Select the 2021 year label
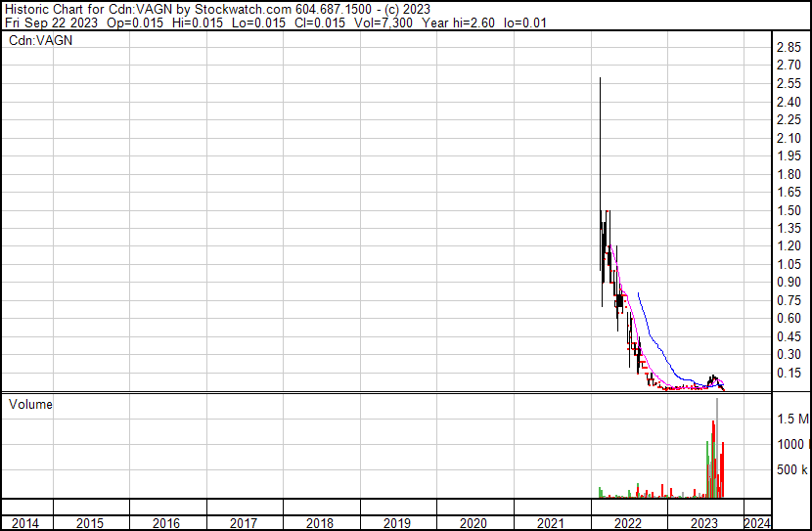Image resolution: width=812 pixels, height=531 pixels. click(551, 523)
